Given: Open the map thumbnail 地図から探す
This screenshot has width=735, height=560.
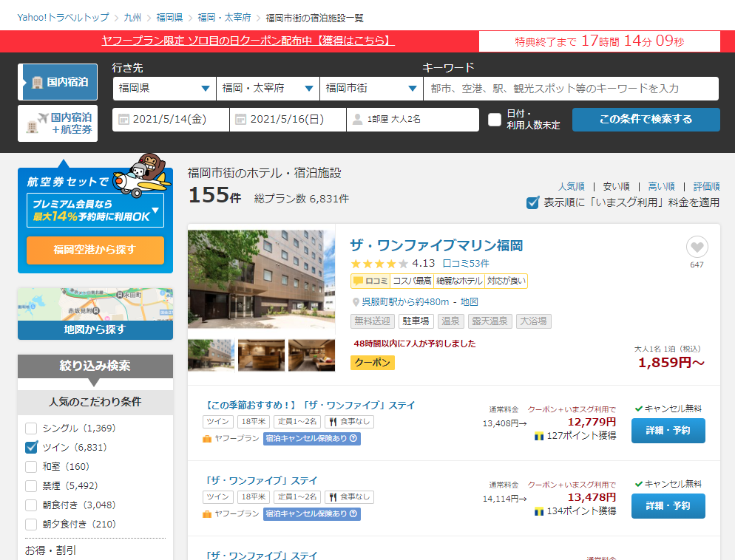Looking at the screenshot, I should [x=95, y=313].
